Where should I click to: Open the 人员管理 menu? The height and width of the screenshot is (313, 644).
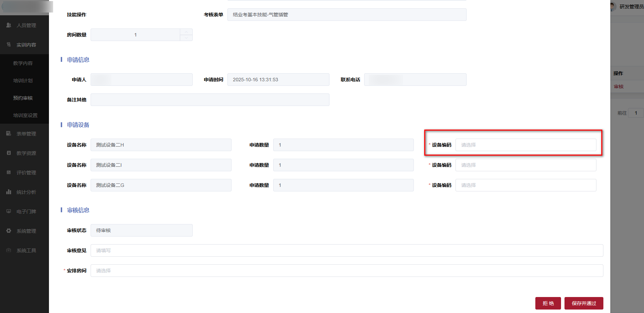(24, 25)
